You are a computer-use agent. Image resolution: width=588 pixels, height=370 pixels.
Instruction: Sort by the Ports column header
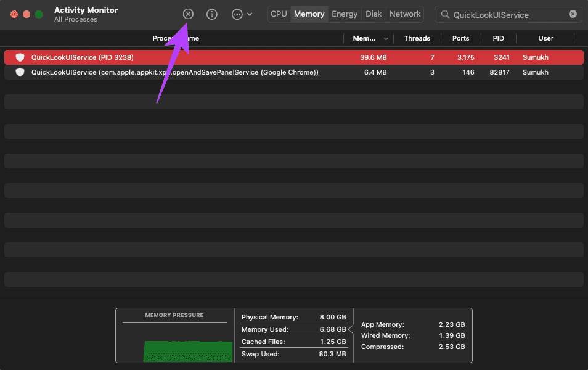[460, 38]
